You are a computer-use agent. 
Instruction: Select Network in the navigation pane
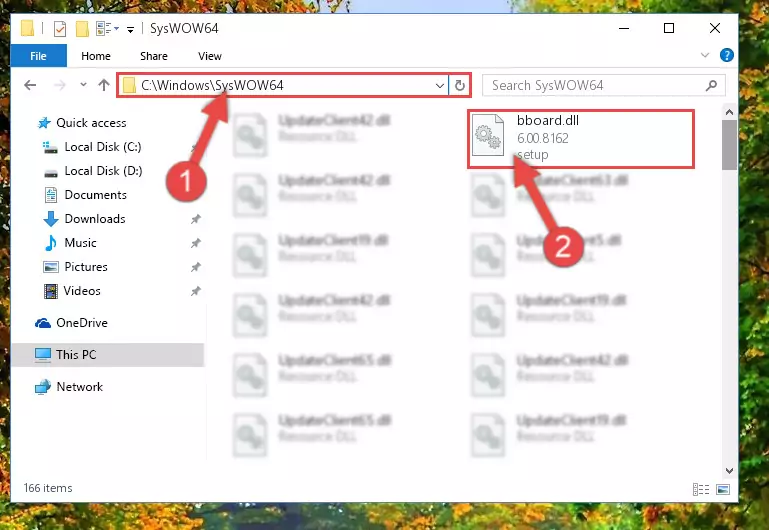coord(79,387)
